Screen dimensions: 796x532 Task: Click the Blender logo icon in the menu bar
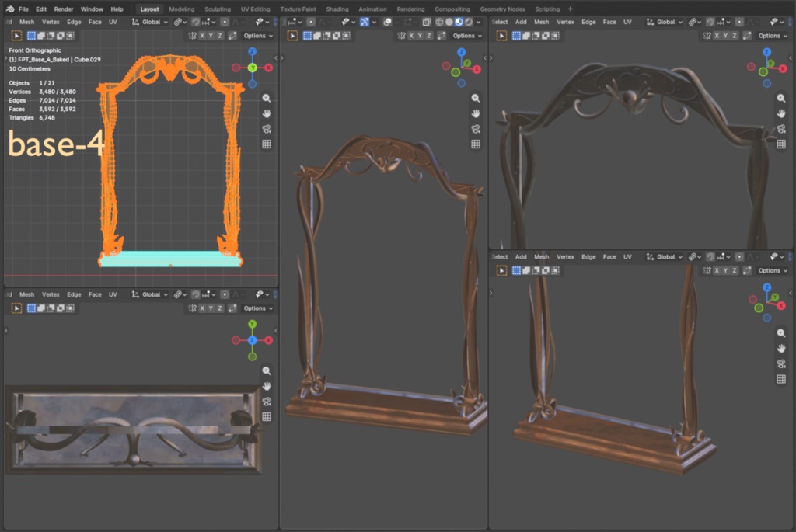point(10,9)
